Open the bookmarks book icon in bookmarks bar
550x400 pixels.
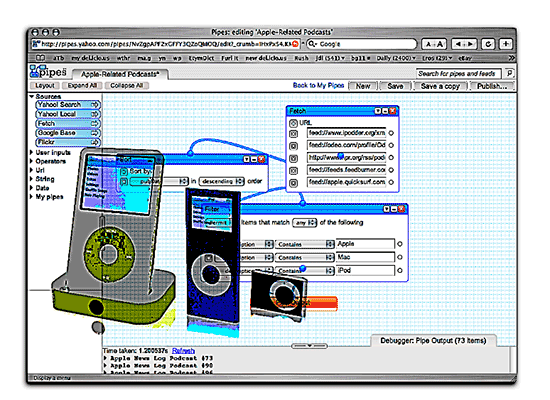coord(40,58)
